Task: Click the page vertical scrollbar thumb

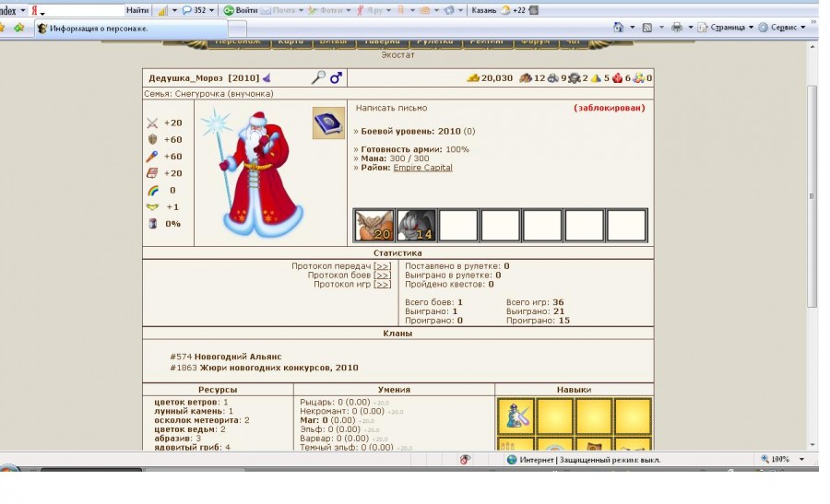Action: point(812,195)
